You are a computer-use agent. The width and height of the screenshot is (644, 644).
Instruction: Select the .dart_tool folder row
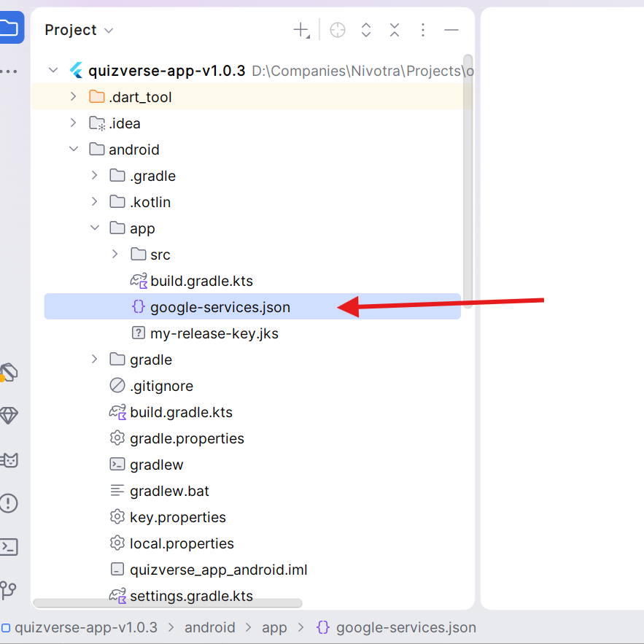coord(252,96)
